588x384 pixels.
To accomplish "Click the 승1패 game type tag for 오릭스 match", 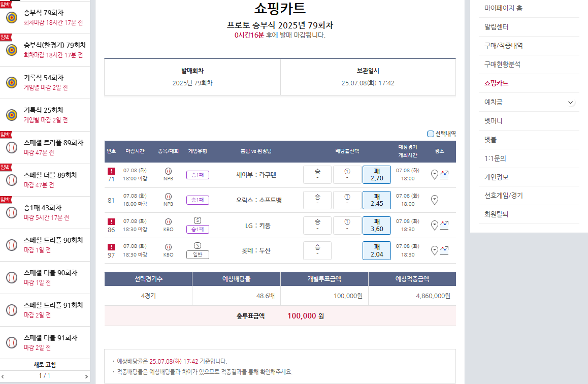I will [x=198, y=200].
